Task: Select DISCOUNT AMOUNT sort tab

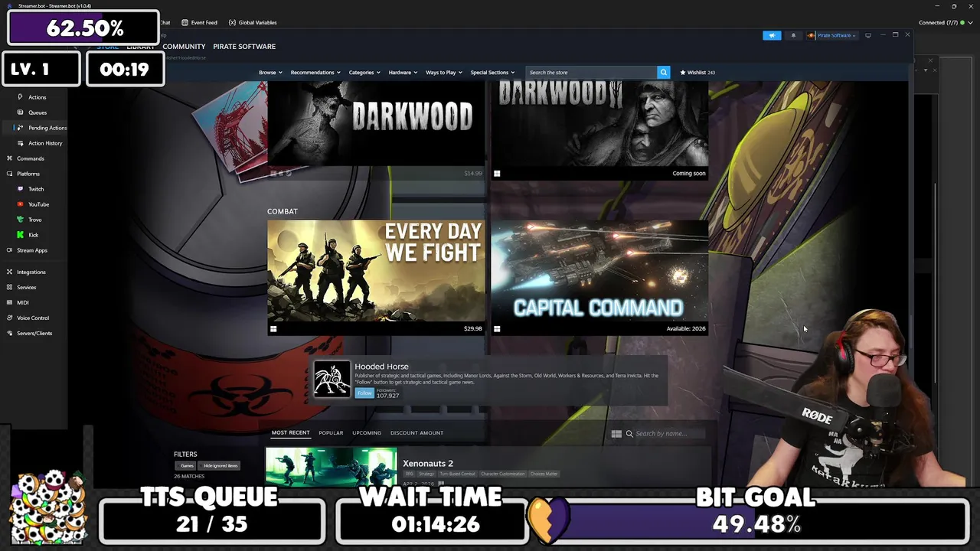Action: point(416,433)
